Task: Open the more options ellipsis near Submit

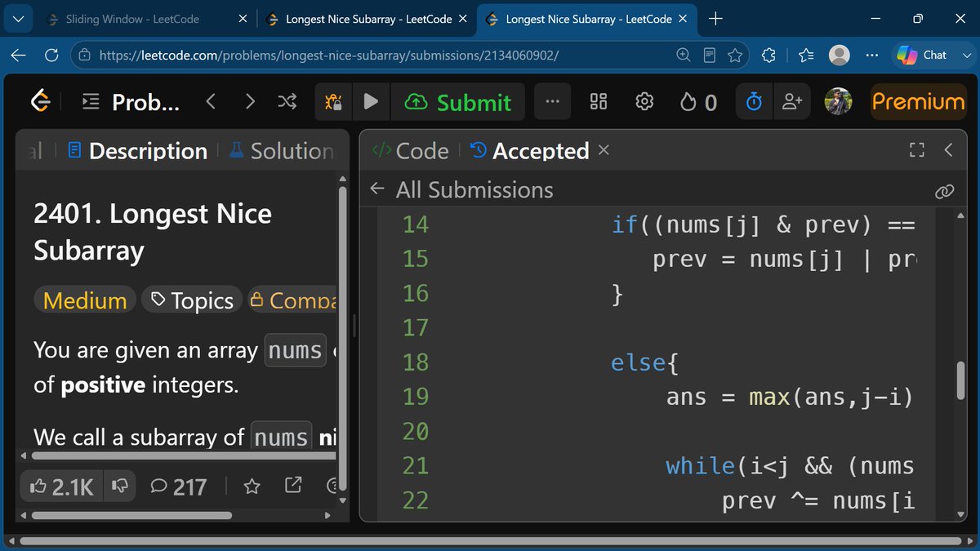Action: click(x=552, y=102)
